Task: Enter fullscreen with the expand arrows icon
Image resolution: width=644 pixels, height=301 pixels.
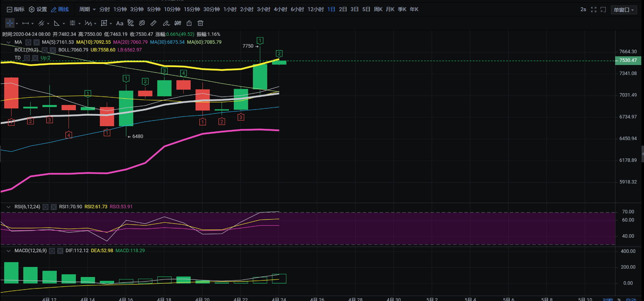Action: click(x=594, y=10)
